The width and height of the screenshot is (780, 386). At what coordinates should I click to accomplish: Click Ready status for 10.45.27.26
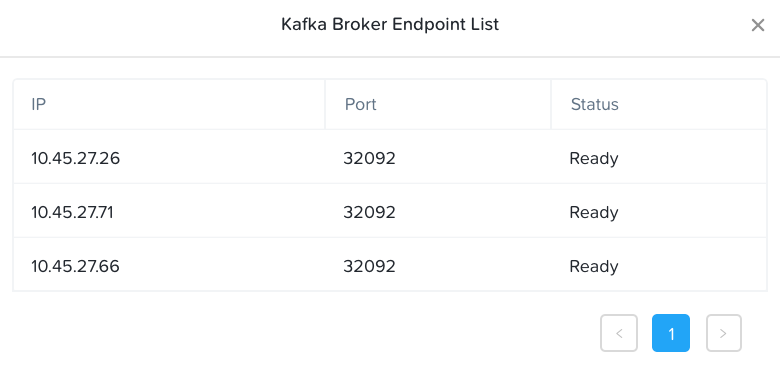pyautogui.click(x=594, y=159)
